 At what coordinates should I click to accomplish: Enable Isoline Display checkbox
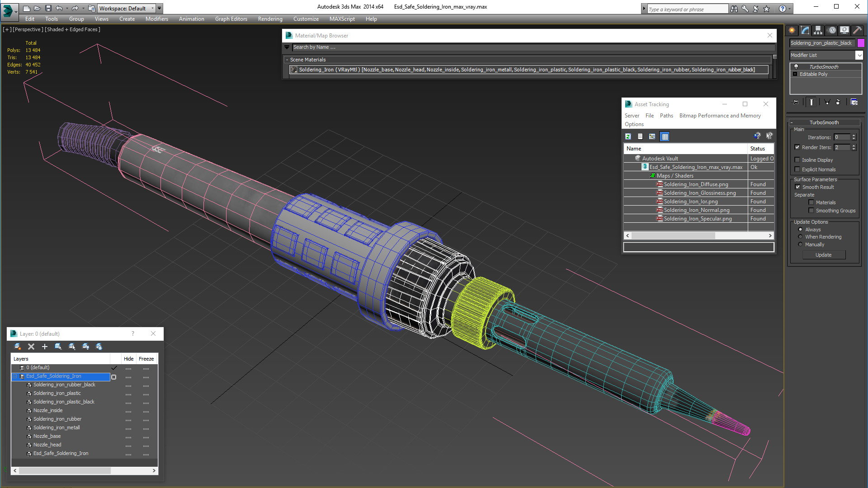797,160
